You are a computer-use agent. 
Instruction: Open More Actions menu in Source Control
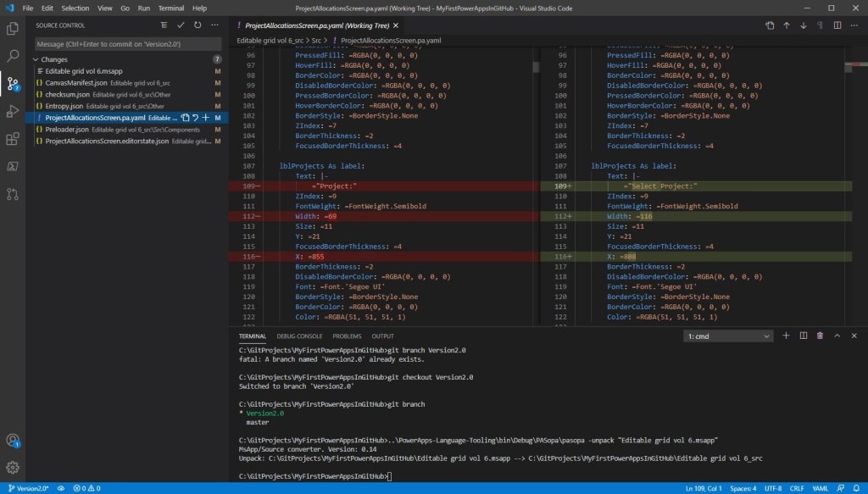(x=216, y=25)
